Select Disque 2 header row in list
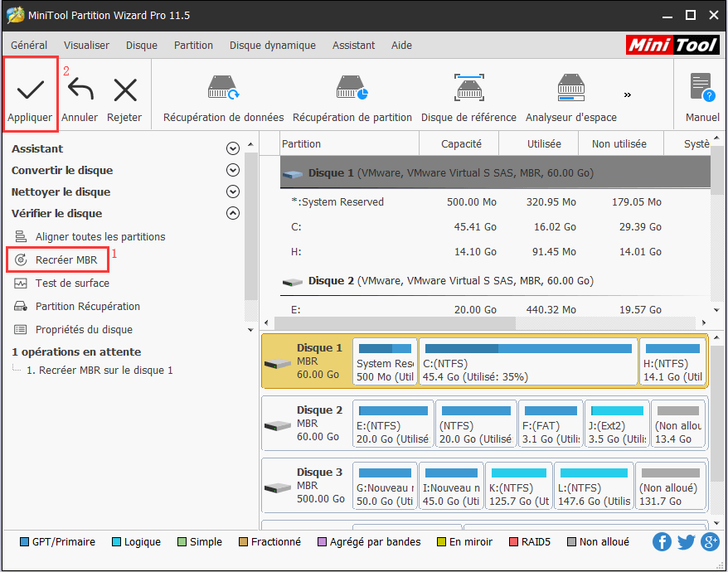This screenshot has width=728, height=572. tap(495, 281)
